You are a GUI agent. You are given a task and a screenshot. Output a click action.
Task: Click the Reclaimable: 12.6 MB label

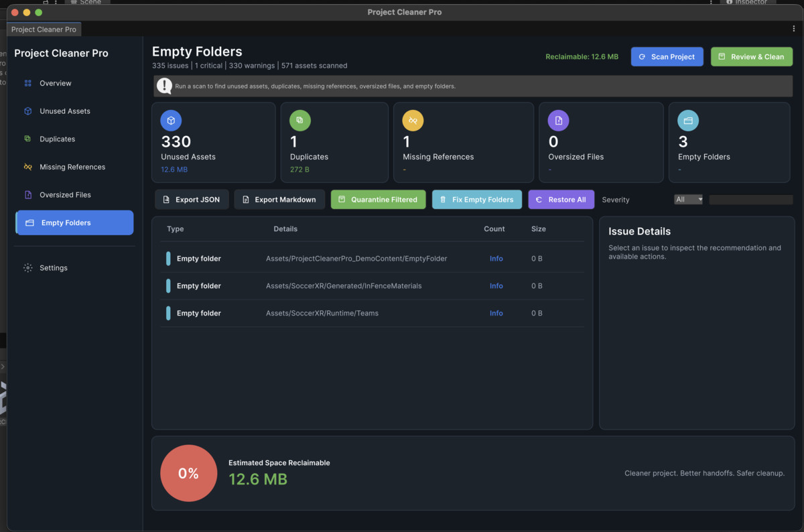click(582, 57)
